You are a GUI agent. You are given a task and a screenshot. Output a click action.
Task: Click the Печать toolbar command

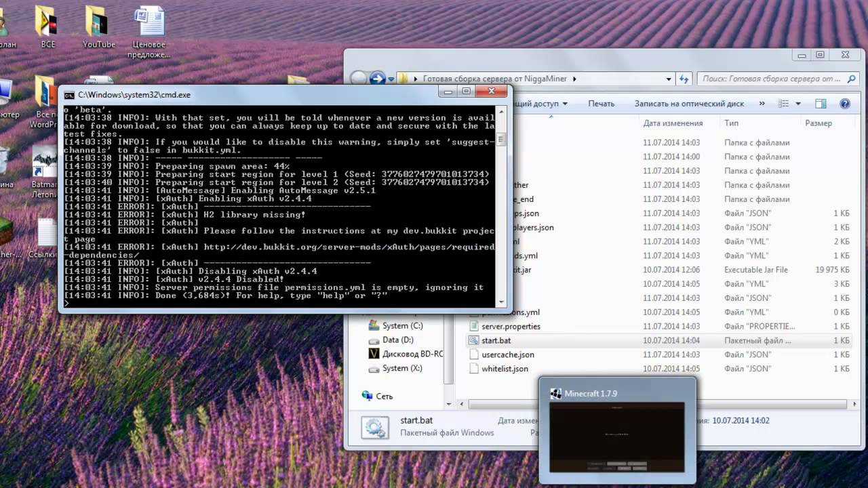click(x=601, y=104)
